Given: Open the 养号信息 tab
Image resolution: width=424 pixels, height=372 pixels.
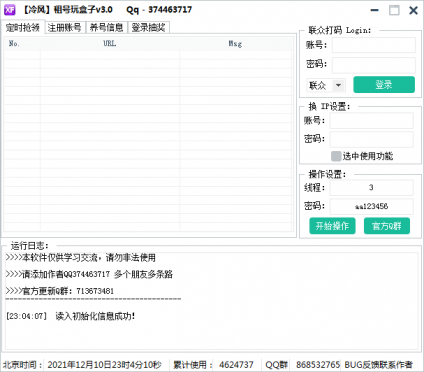Looking at the screenshot, I should tap(107, 27).
